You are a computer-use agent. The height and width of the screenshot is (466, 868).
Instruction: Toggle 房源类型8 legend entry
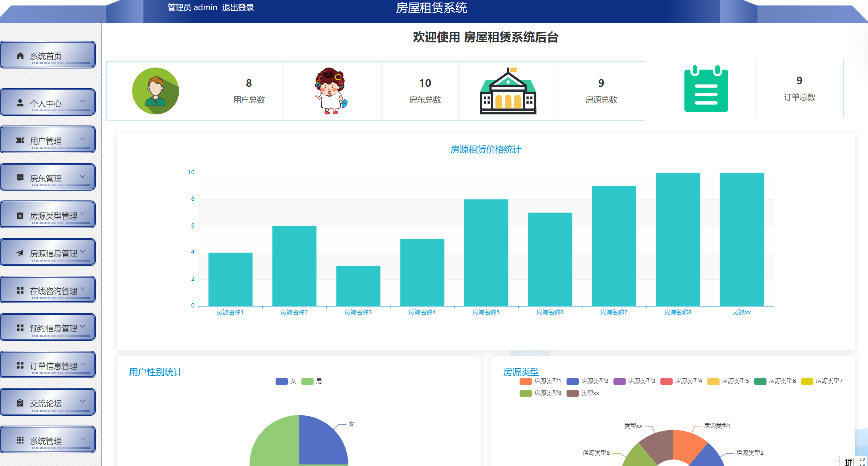coord(540,393)
